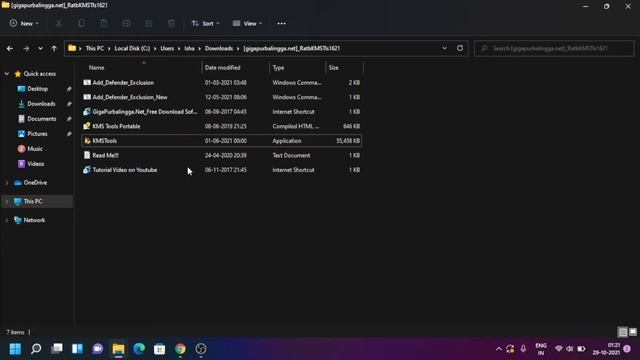This screenshot has width=640, height=360.
Task: Open recent locations dropdown arrow
Action: click(40, 49)
